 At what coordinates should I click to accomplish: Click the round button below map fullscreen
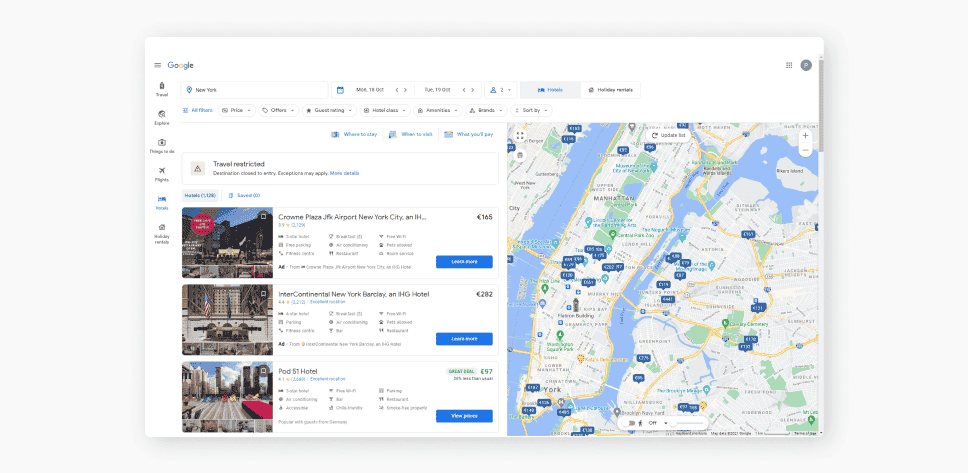(x=520, y=156)
